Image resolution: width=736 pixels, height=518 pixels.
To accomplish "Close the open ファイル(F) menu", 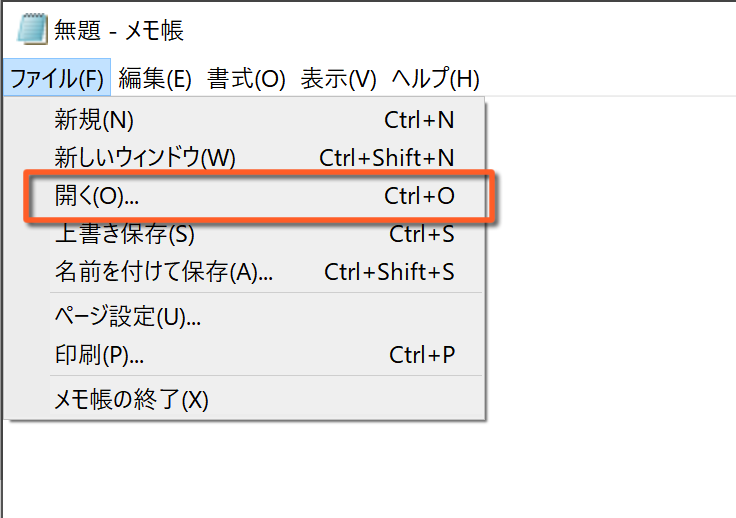I will 57,78.
